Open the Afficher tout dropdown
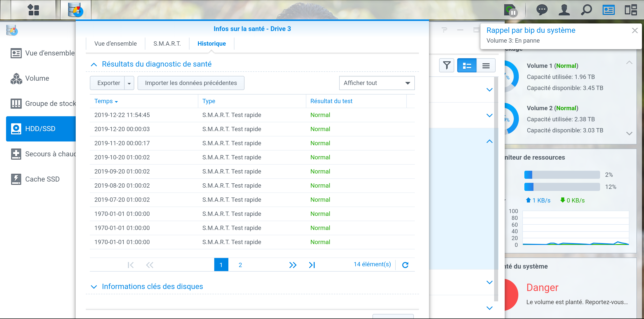The image size is (644, 319). click(x=377, y=83)
